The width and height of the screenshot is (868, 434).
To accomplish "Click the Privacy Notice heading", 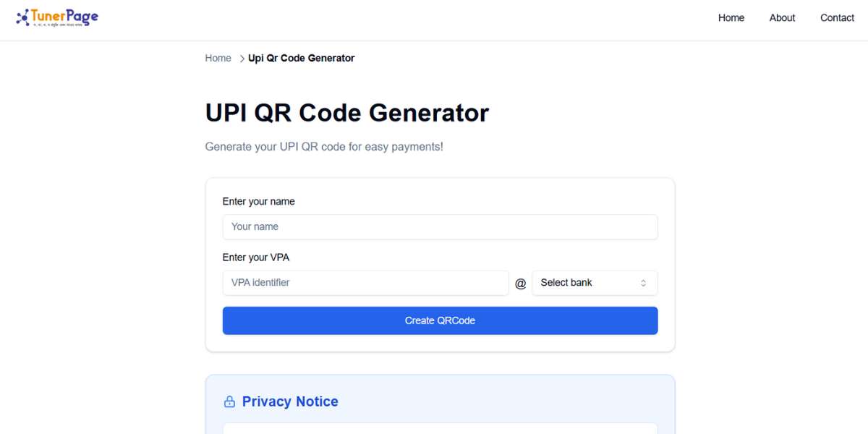I will pyautogui.click(x=291, y=401).
